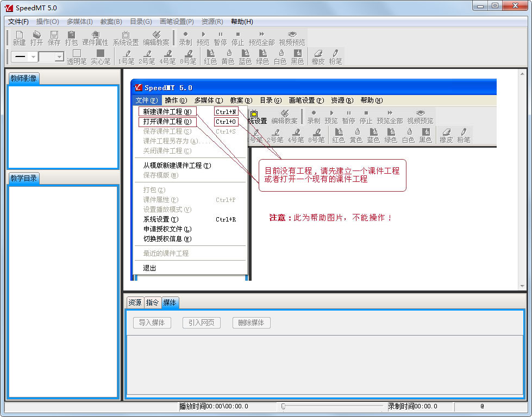532x417 pixels.
Task: Click the 编辑教案 edit lesson plan icon
Action: pos(156,38)
